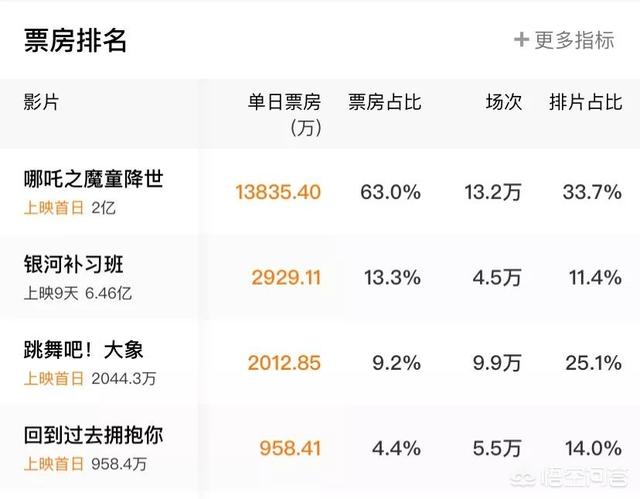Click the 13835.40 daily box office value
The height and width of the screenshot is (499, 640).
click(278, 192)
